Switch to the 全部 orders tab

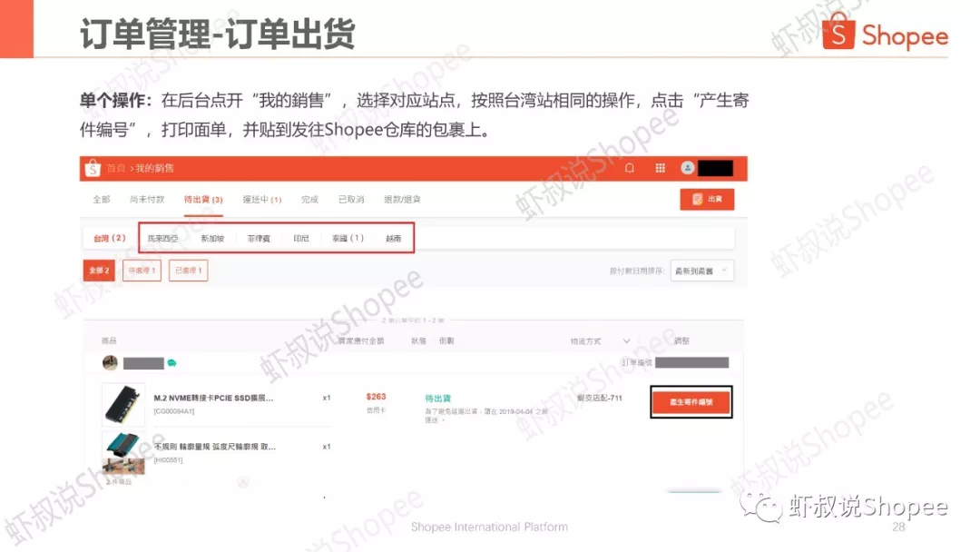(102, 200)
